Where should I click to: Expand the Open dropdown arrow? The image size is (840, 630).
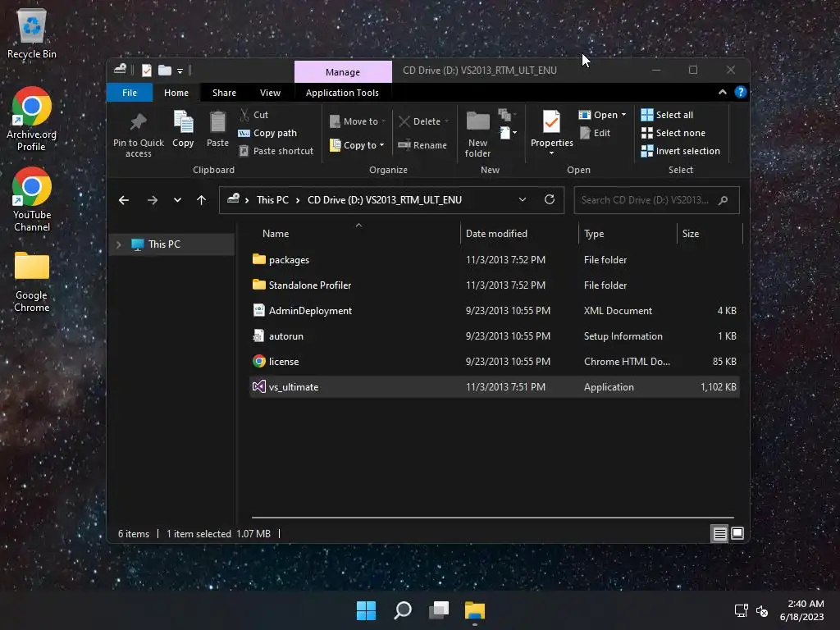pos(623,115)
